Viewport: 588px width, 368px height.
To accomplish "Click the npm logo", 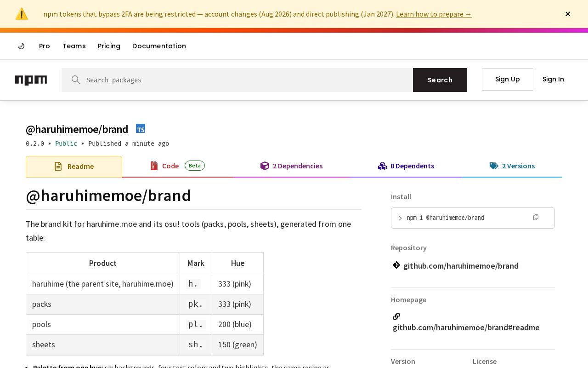I will [31, 80].
